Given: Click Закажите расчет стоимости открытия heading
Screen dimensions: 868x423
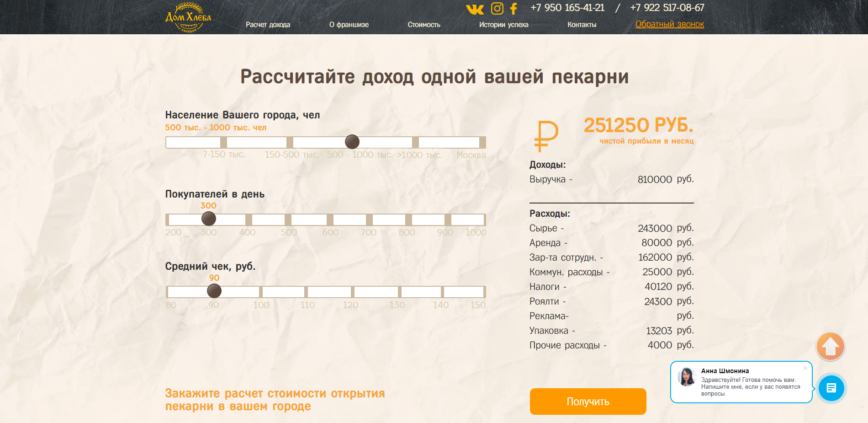Looking at the screenshot, I should tap(275, 400).
